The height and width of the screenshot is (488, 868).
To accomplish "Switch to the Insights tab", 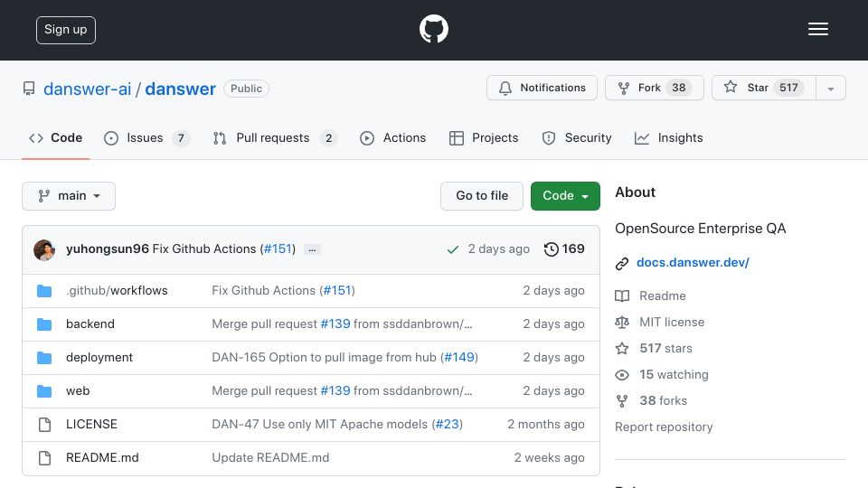I will click(x=669, y=137).
